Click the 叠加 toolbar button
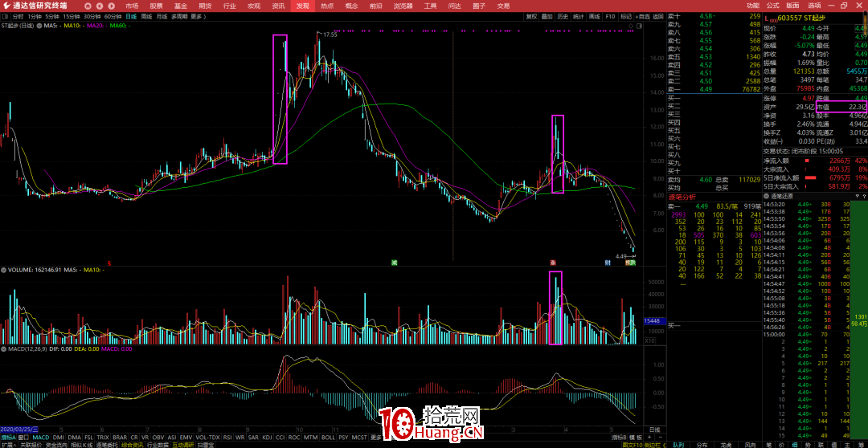 547,17
